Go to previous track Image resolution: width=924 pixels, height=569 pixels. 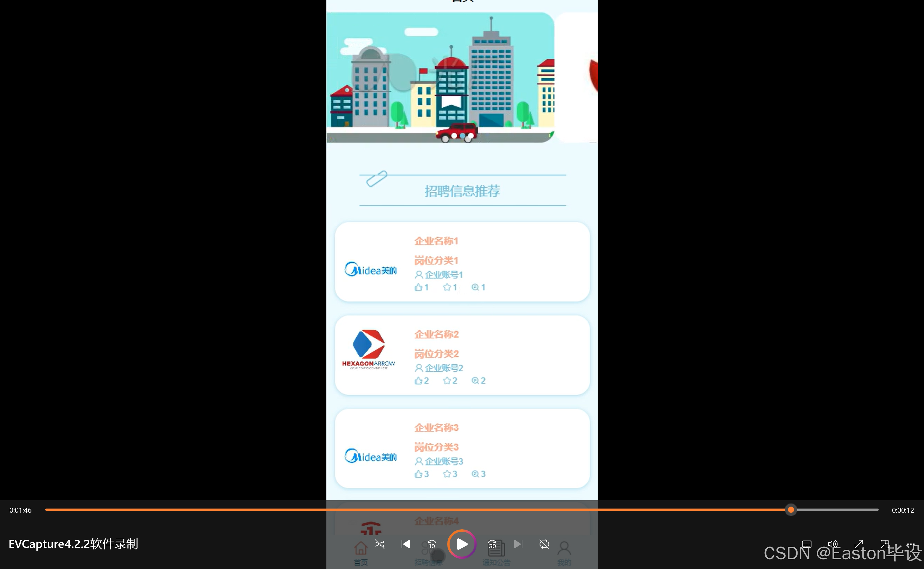tap(405, 544)
